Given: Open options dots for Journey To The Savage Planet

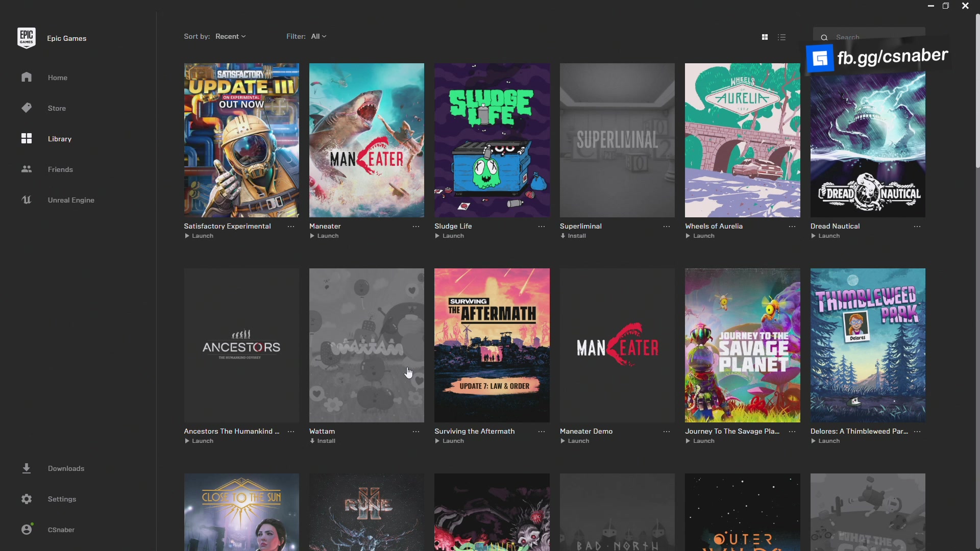Looking at the screenshot, I should pos(792,432).
